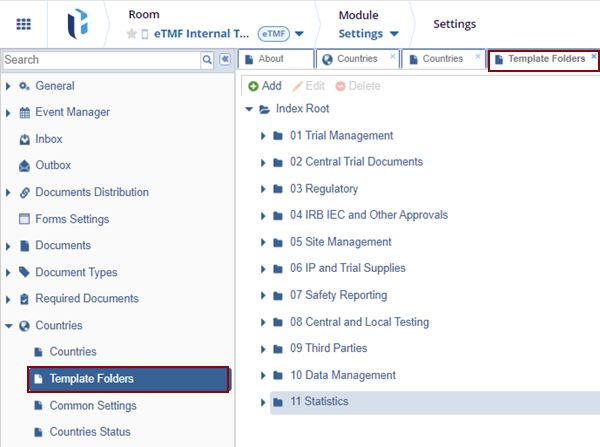The width and height of the screenshot is (600, 447).
Task: Expand the 03 Regulatory folder
Action: (x=262, y=189)
